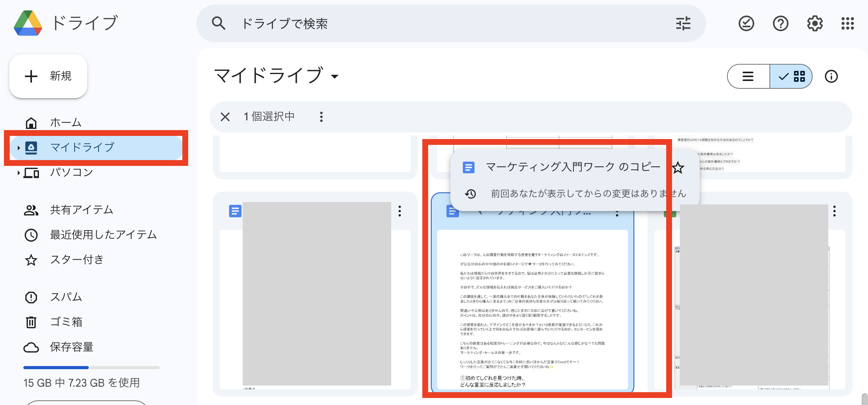
Task: Open the Google apps grid launcher
Action: (847, 23)
